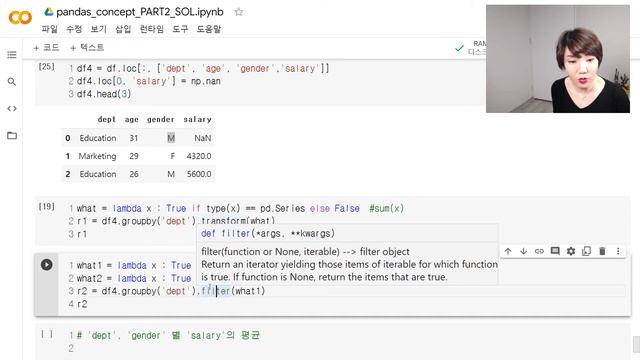Click the Google Drive icon beside notebook title
Image resolution: width=640 pixels, height=360 pixels.
coord(49,12)
